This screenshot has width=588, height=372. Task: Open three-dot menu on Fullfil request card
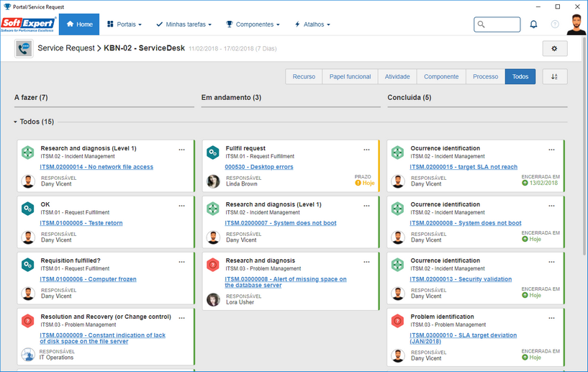[366, 150]
